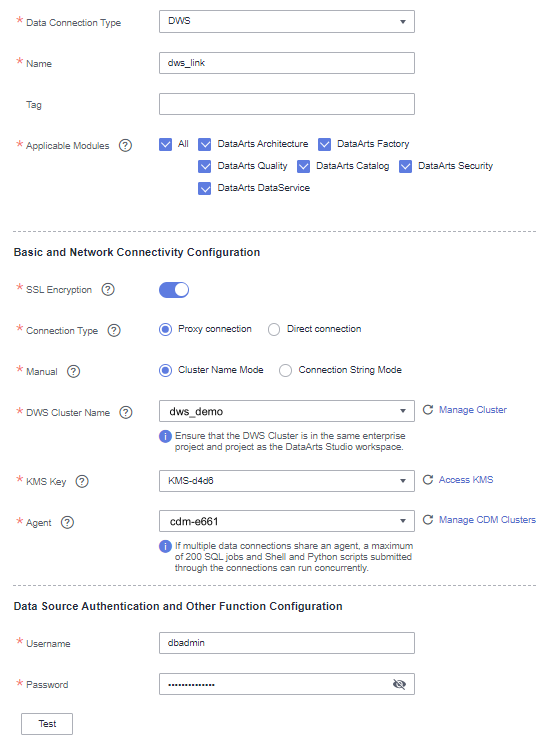The image size is (559, 751).
Task: Click refresh icon beside Manage CDM Clusters
Action: pyautogui.click(x=428, y=520)
